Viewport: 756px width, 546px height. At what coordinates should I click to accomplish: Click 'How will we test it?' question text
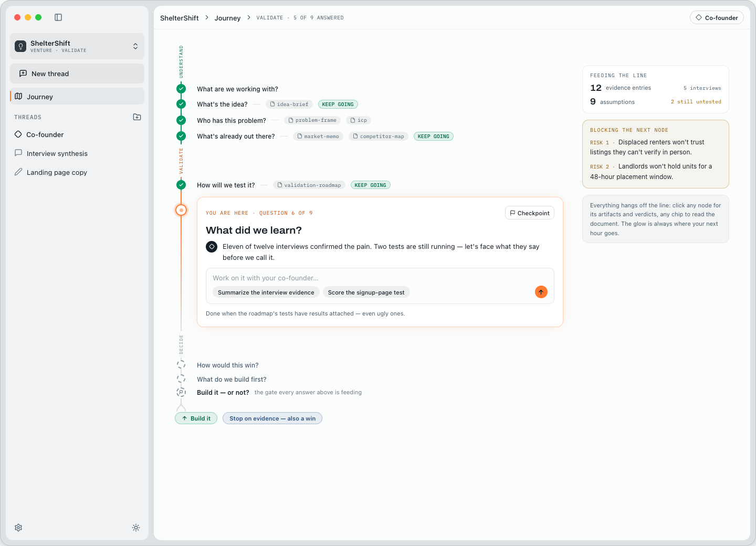point(226,185)
